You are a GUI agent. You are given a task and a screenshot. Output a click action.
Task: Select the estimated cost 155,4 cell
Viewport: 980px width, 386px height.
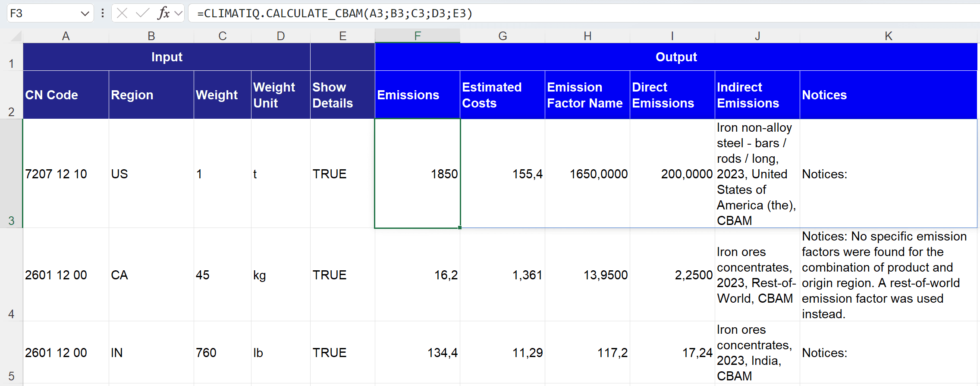point(502,174)
